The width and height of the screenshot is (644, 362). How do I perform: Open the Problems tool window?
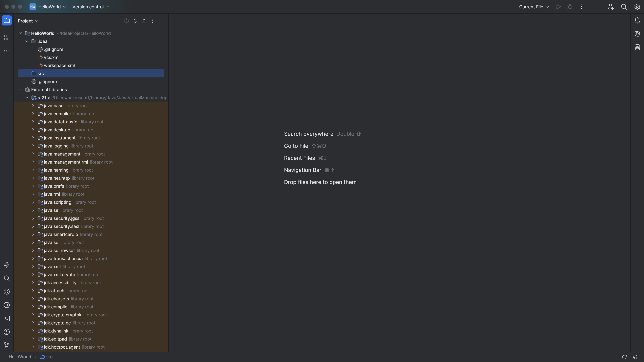[x=7, y=332]
